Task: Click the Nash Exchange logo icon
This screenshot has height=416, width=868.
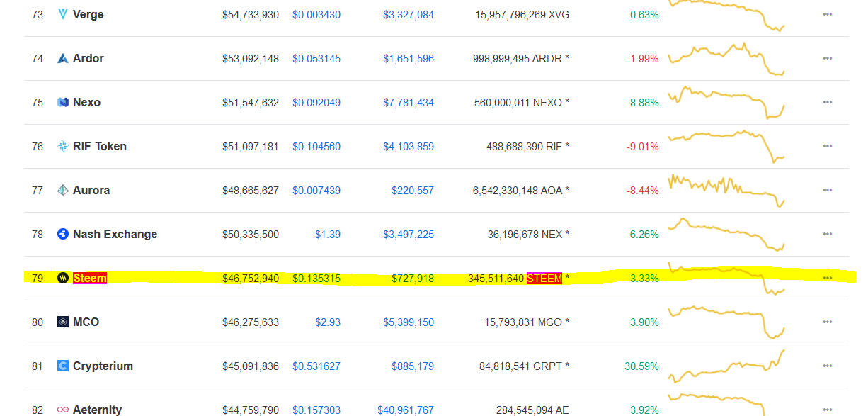Action: click(x=63, y=234)
